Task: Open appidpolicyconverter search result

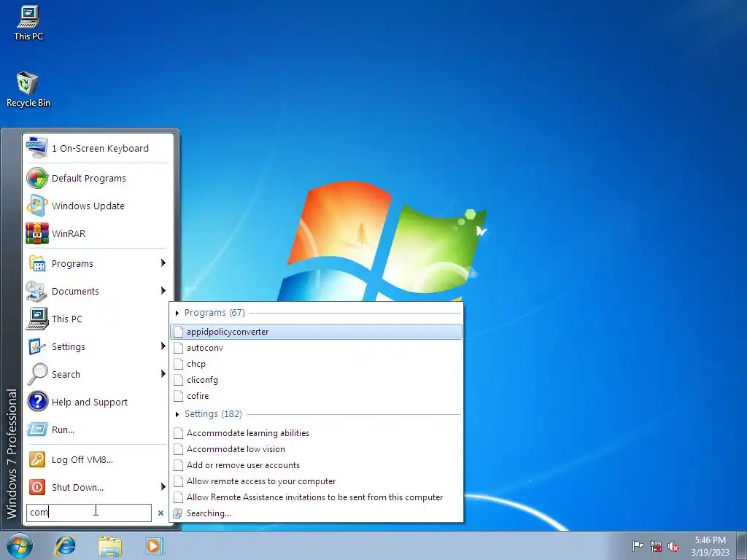Action: [317, 332]
